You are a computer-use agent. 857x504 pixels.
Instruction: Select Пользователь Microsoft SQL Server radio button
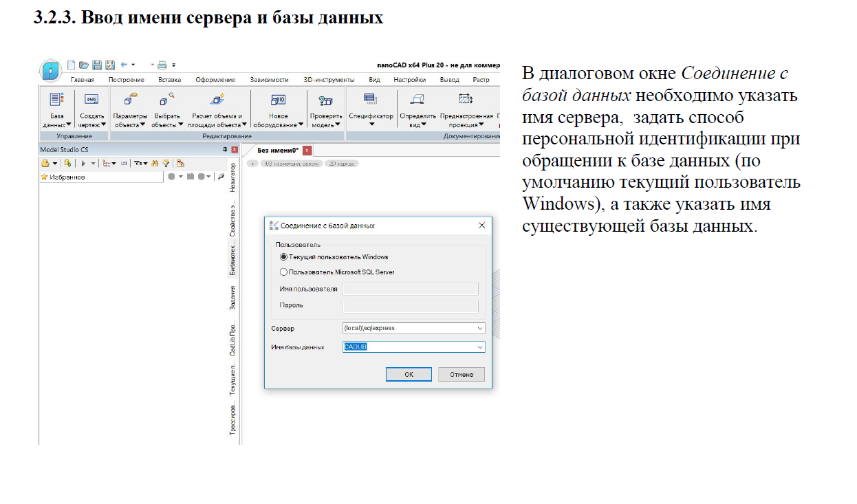click(x=283, y=272)
